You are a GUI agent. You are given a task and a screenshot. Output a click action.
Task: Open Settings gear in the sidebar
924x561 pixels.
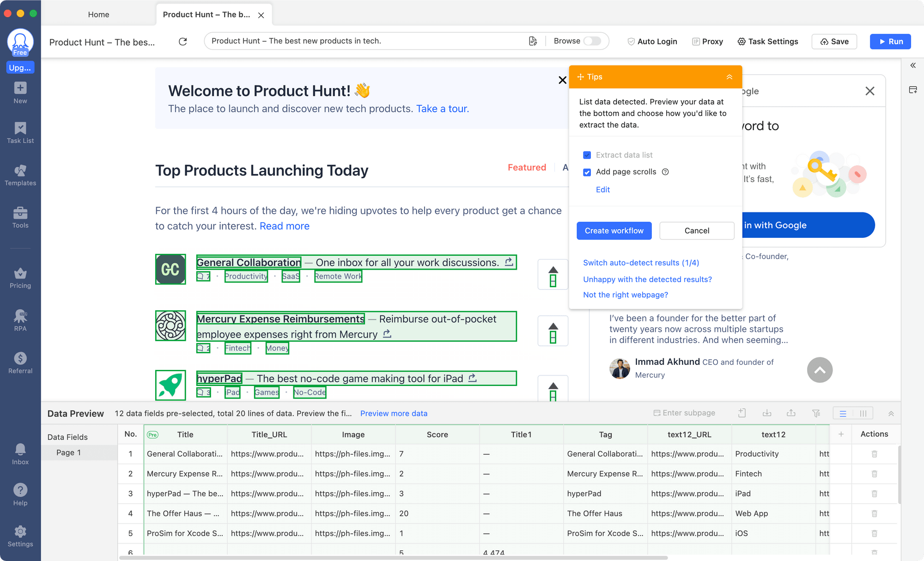point(20,537)
